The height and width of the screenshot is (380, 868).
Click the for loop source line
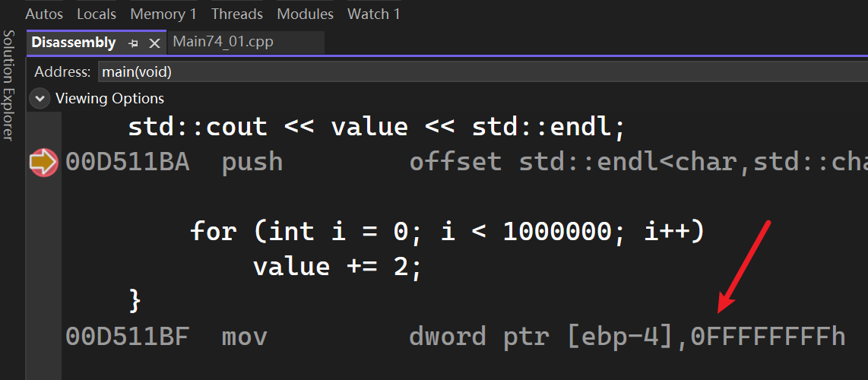(447, 230)
